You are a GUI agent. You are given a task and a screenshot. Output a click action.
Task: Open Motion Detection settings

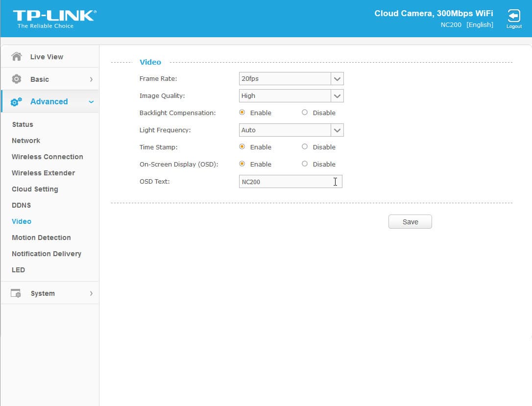(41, 238)
